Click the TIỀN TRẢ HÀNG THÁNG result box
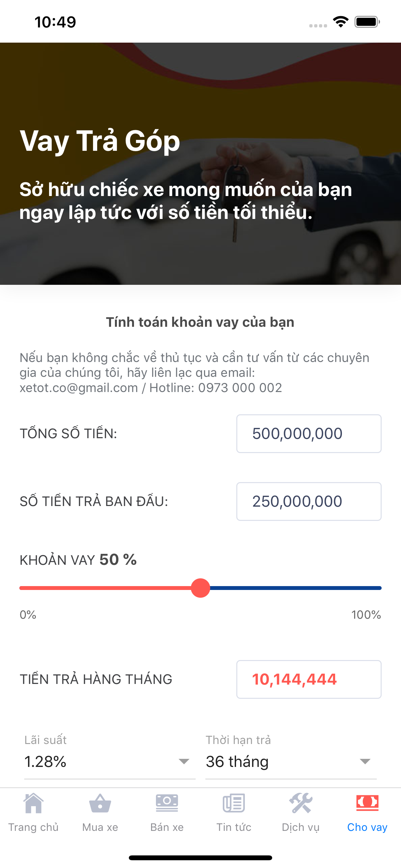 (x=309, y=679)
